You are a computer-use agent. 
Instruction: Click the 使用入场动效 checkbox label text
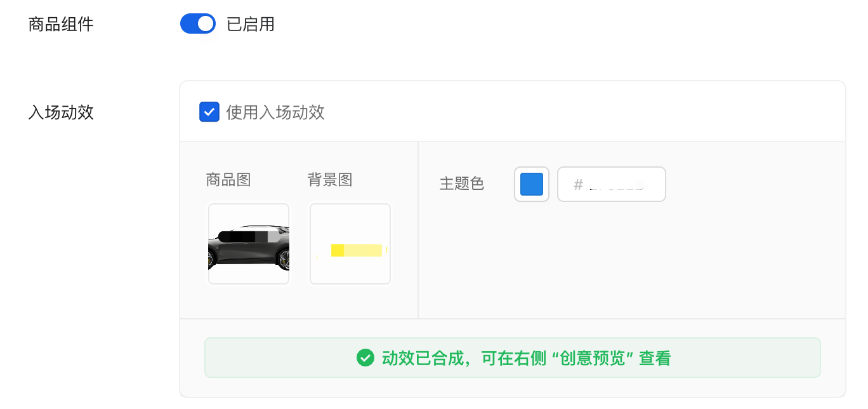coord(275,112)
